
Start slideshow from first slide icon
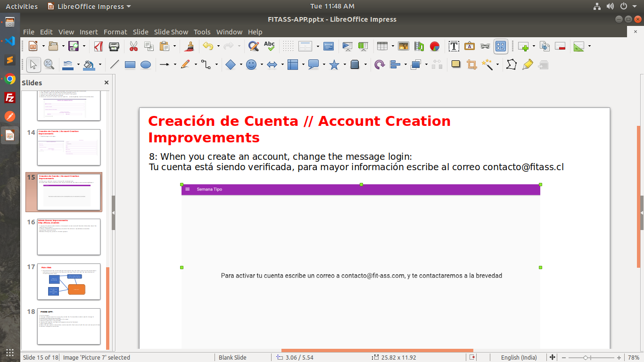[x=347, y=46]
